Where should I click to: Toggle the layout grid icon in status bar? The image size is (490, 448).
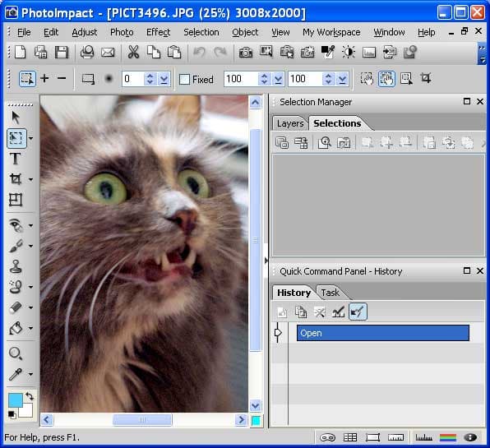[350, 437]
